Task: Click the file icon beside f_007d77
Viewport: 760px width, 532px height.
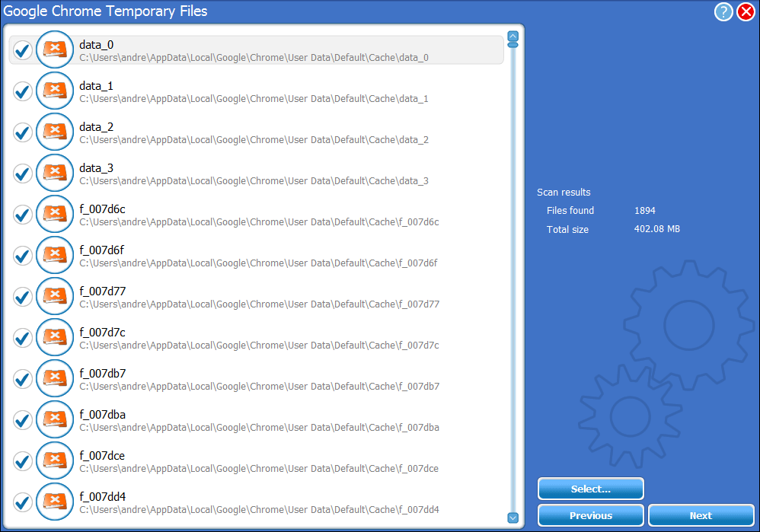Action: pos(55,296)
